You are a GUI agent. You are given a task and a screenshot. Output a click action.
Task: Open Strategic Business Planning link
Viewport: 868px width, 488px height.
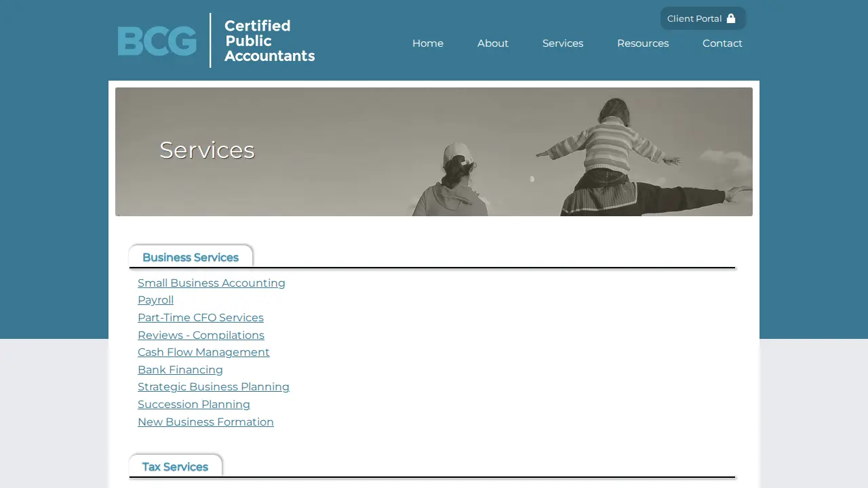coord(214,387)
